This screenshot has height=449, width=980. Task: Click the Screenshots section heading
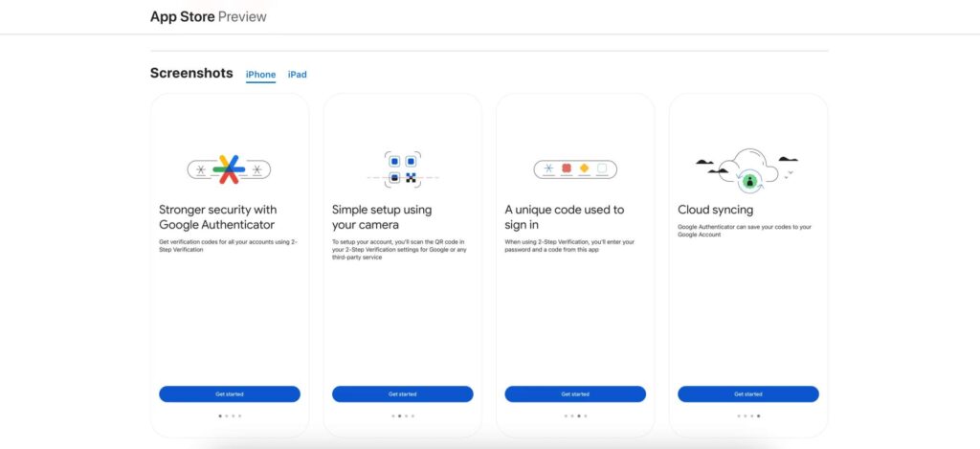click(x=191, y=73)
